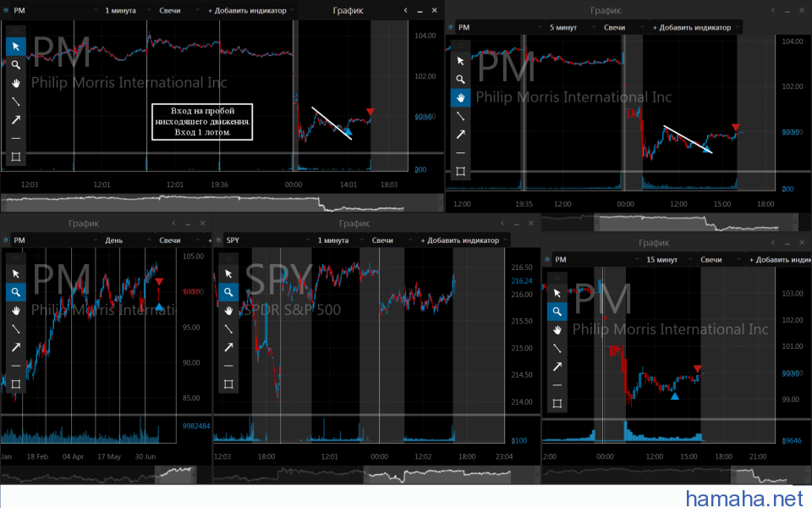Toggle window link dot in SPY chart
This screenshot has height=508, width=812.
[218, 240]
